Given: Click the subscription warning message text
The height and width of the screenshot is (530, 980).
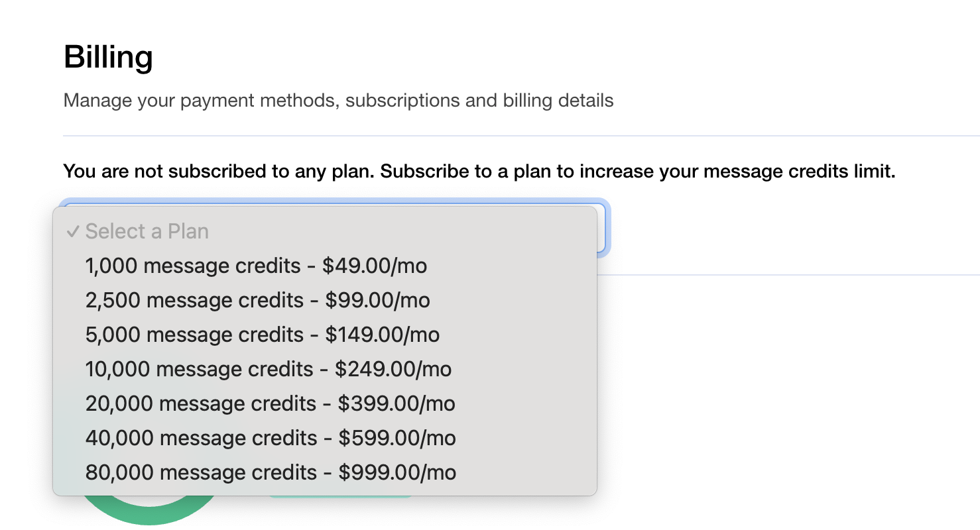Looking at the screenshot, I should pyautogui.click(x=479, y=171).
